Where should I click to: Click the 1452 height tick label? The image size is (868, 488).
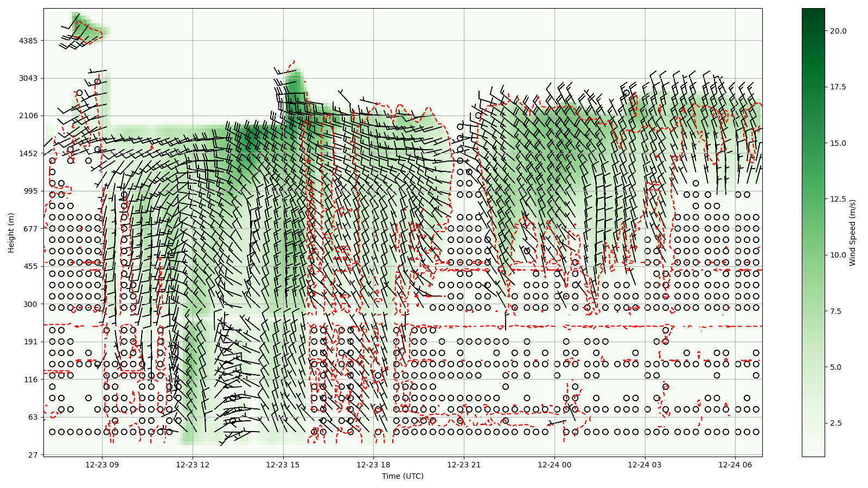28,153
